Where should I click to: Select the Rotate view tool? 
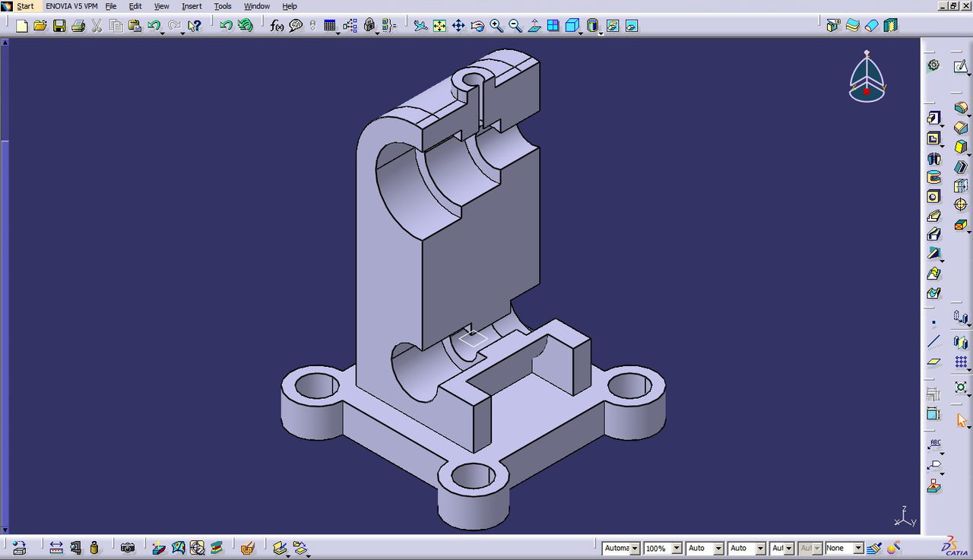point(477,26)
